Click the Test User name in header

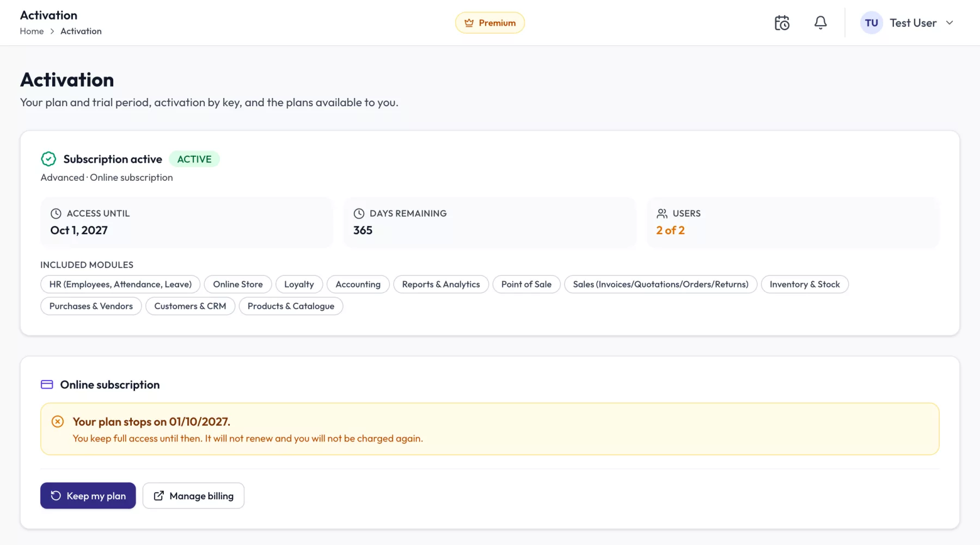[x=913, y=23]
